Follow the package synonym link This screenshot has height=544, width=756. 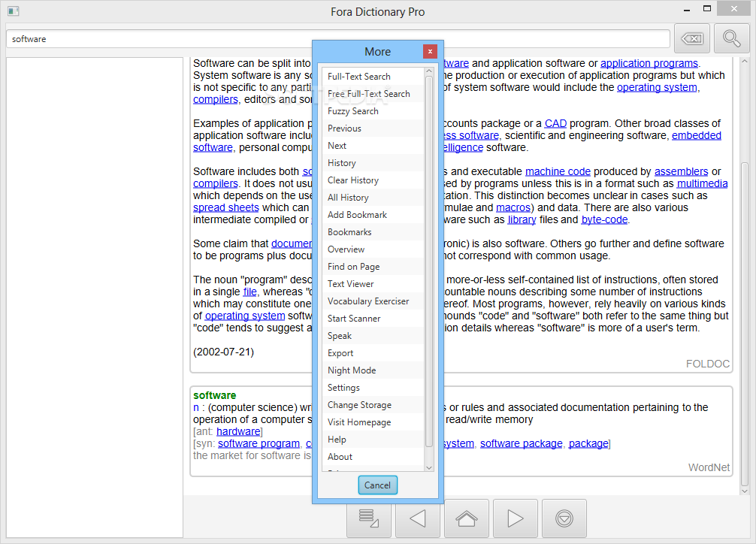click(588, 443)
